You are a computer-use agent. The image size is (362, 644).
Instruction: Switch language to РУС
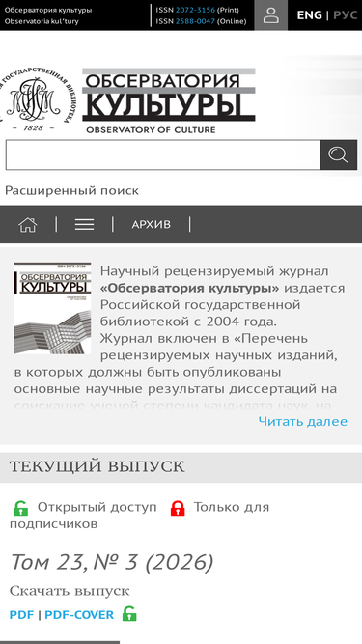346,15
